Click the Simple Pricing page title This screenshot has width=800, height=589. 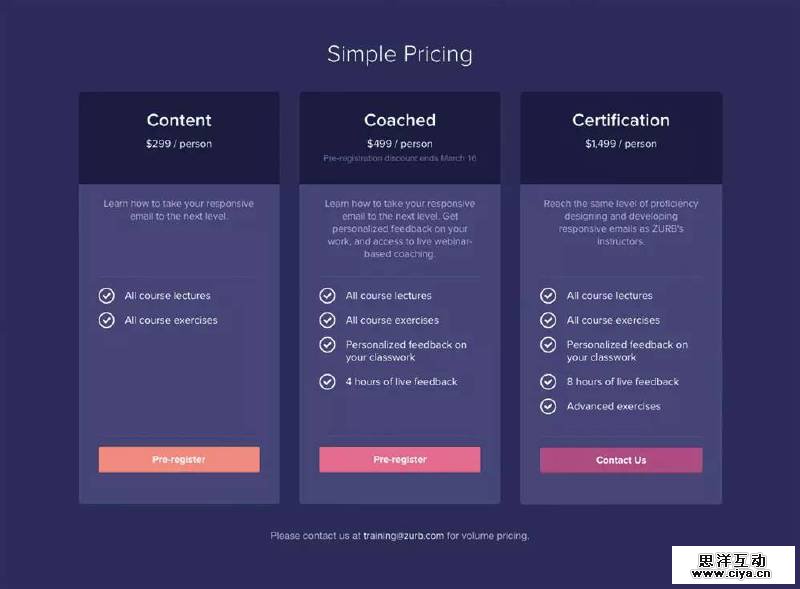[x=400, y=54]
